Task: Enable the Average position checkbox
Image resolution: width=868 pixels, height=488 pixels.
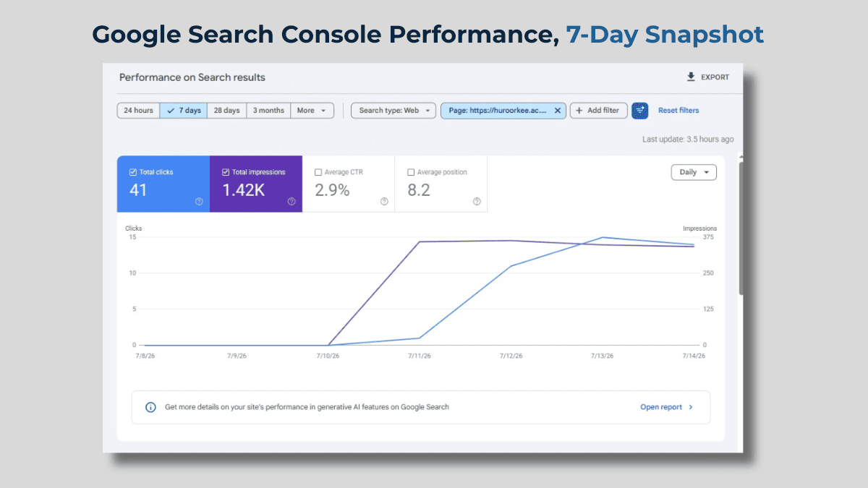Action: [411, 172]
